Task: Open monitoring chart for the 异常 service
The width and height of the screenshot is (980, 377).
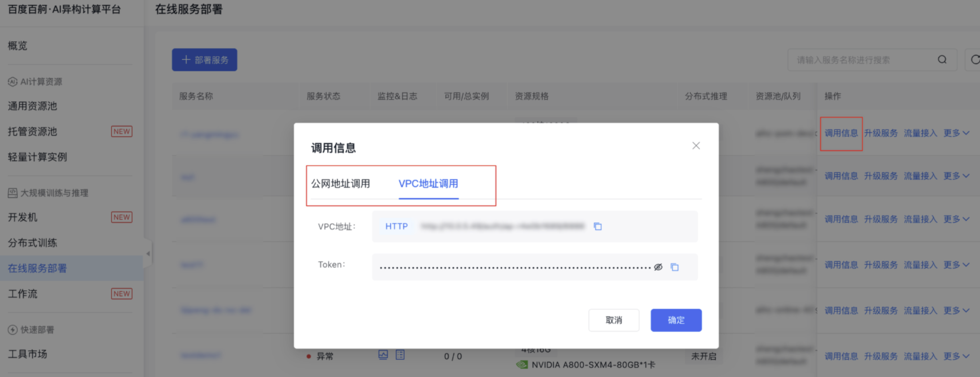Action: coord(383,355)
